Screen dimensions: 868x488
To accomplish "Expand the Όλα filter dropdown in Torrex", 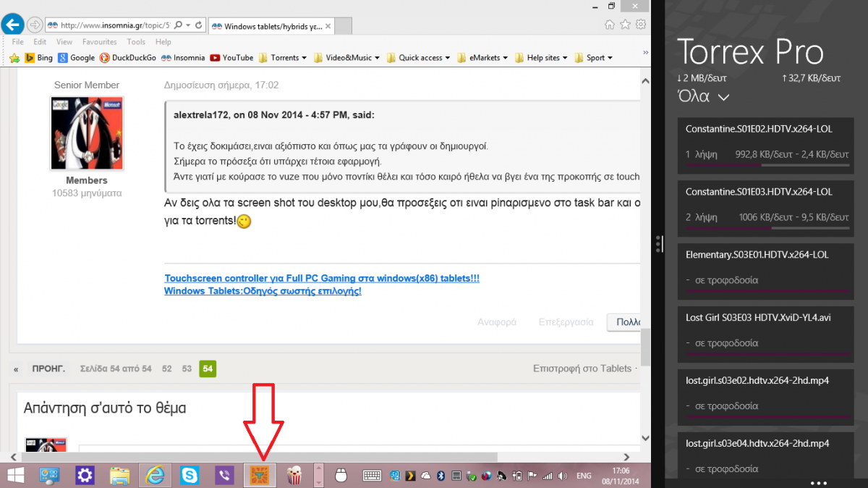I will pyautogui.click(x=703, y=96).
